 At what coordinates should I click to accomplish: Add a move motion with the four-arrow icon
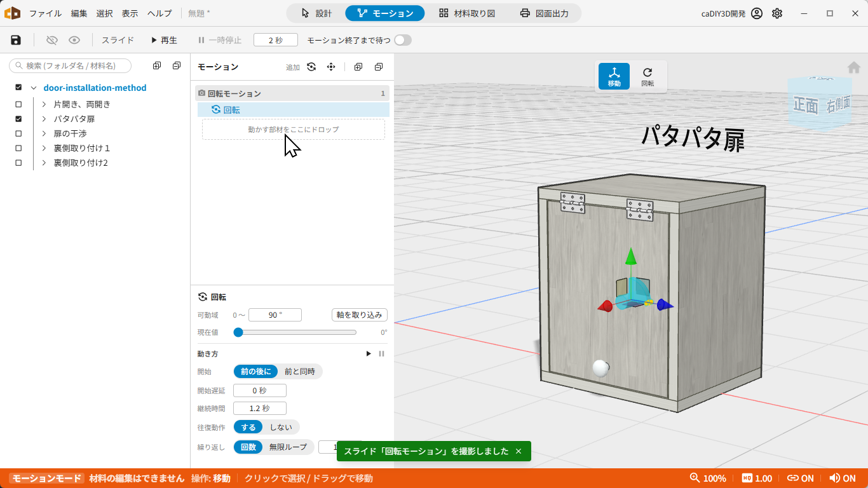tap(331, 67)
